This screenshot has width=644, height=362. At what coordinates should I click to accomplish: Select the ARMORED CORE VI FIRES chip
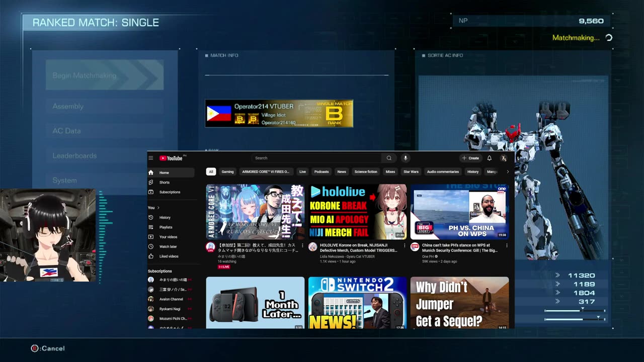pyautogui.click(x=266, y=171)
